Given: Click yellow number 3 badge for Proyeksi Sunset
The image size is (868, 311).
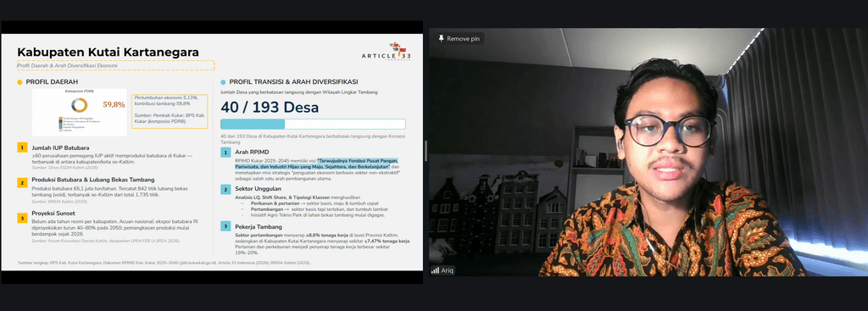Looking at the screenshot, I should pyautogui.click(x=22, y=218).
